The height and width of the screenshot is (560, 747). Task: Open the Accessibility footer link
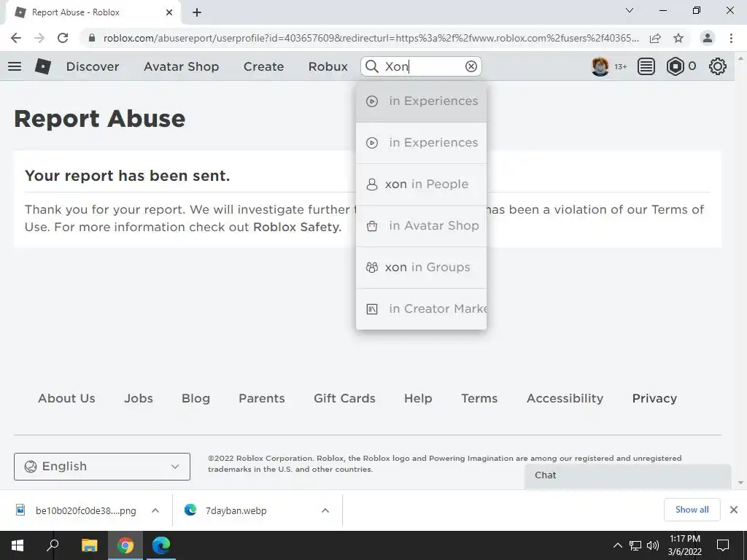point(565,398)
